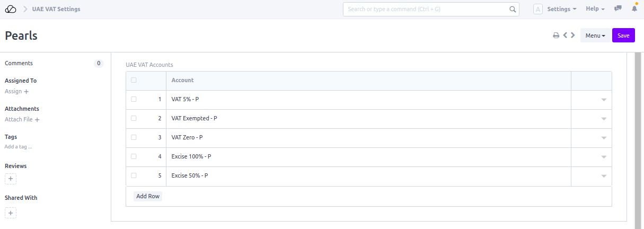The width and height of the screenshot is (644, 229).
Task: Go to next document arrow
Action: (573, 36)
